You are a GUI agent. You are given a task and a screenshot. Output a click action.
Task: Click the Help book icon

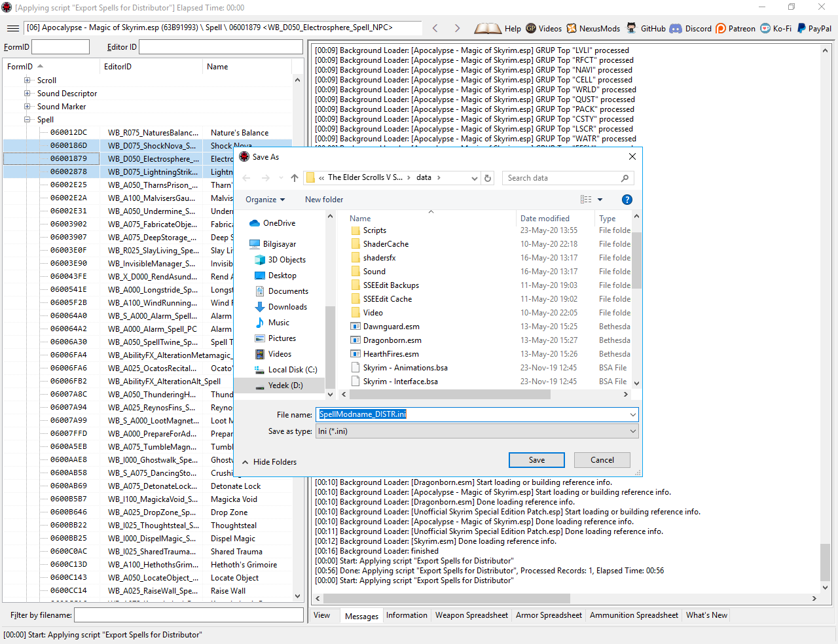pos(488,28)
